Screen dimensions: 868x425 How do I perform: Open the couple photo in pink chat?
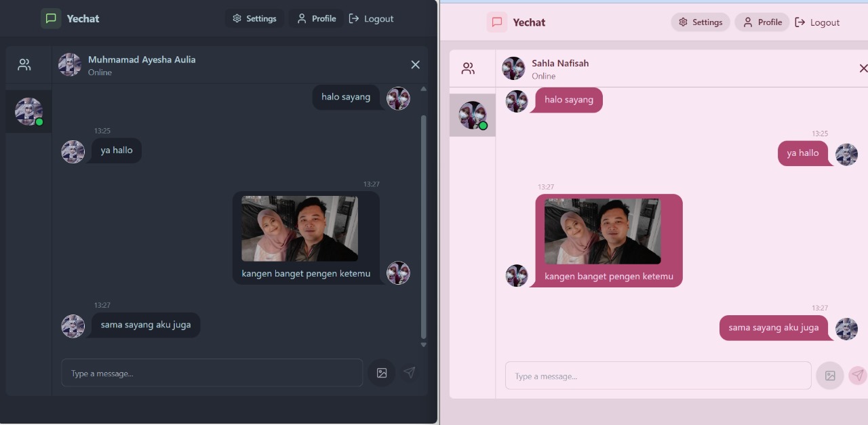point(602,231)
